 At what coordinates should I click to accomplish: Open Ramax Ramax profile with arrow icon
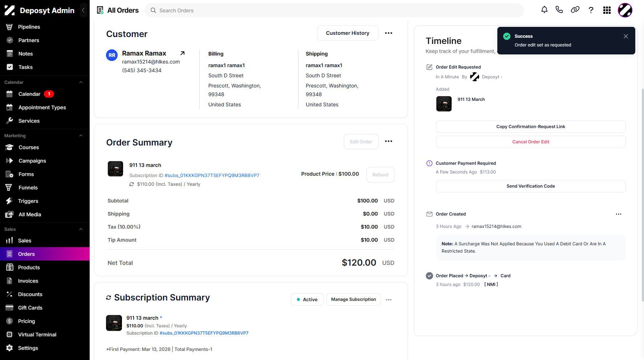tap(183, 53)
